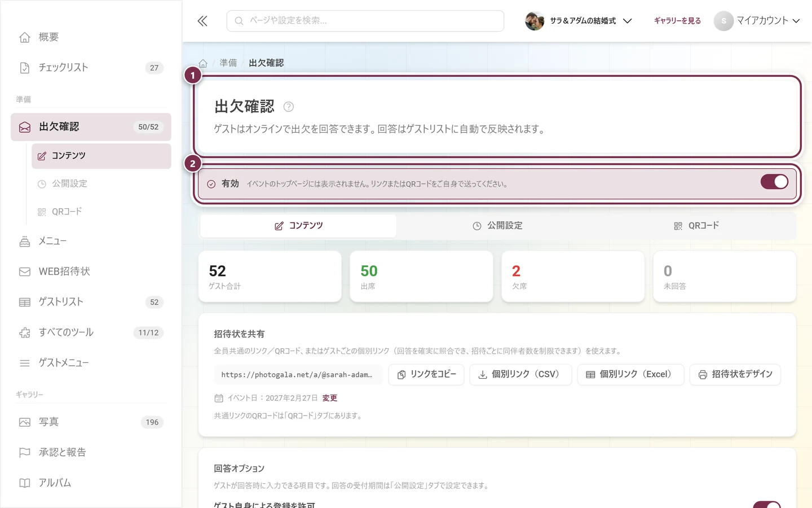This screenshot has width=812, height=508.
Task: Click the マイアカウント avatar circle
Action: 723,21
